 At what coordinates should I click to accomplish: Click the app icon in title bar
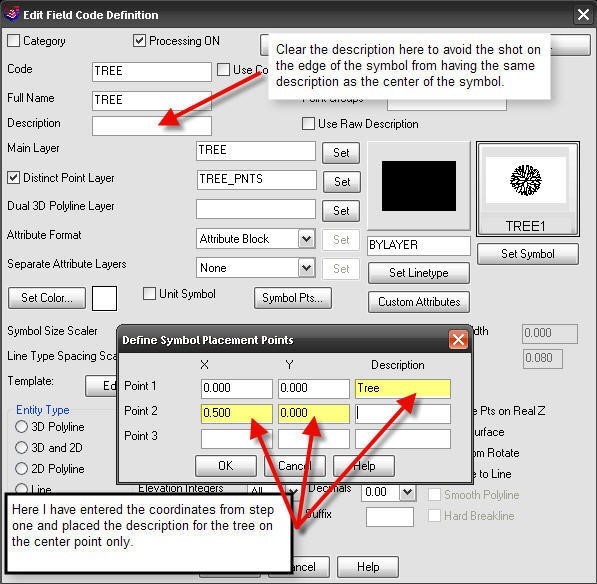(x=11, y=14)
